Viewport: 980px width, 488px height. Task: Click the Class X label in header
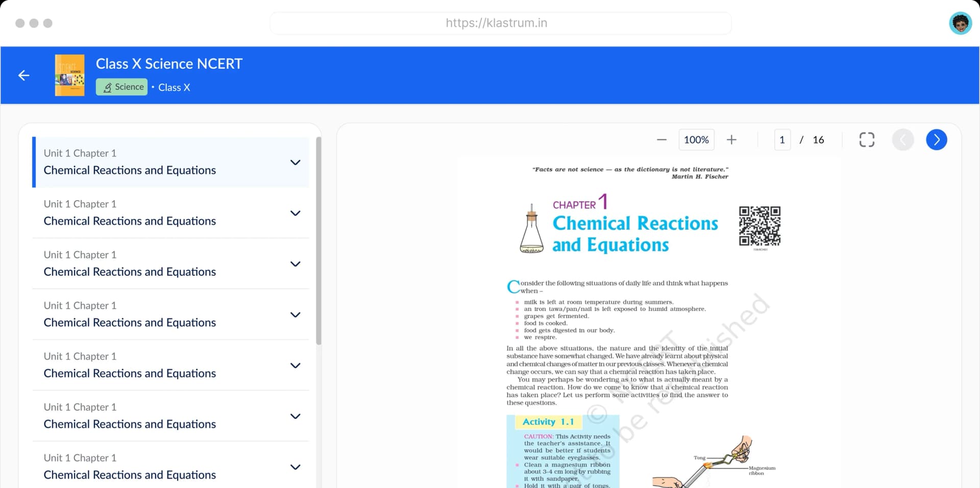point(174,87)
